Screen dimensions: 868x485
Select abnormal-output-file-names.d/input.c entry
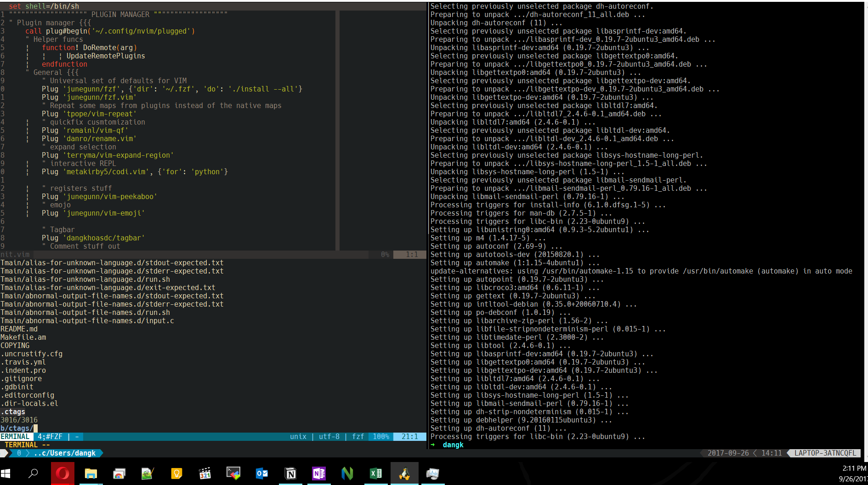pyautogui.click(x=87, y=321)
